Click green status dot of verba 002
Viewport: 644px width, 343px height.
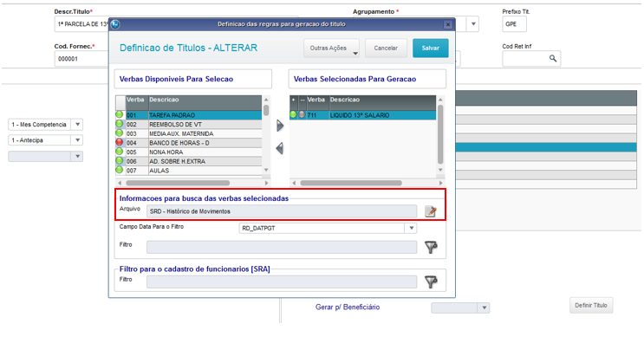pos(120,124)
